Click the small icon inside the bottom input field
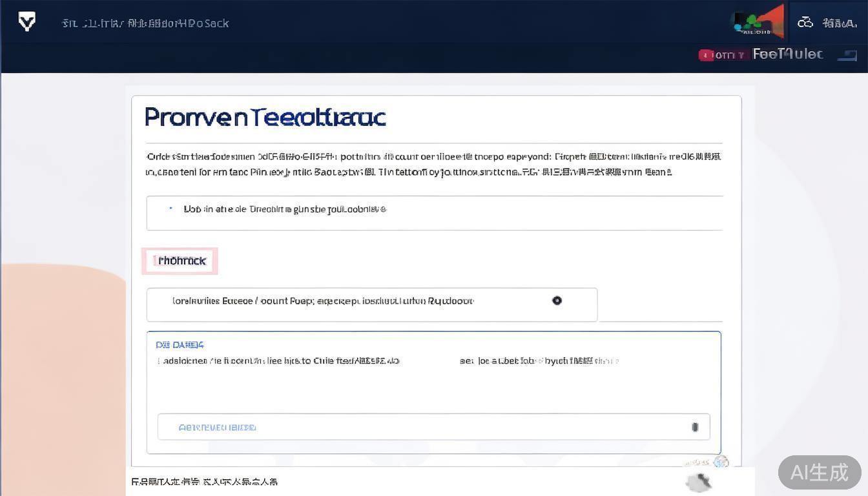The width and height of the screenshot is (868, 496). [x=695, y=427]
